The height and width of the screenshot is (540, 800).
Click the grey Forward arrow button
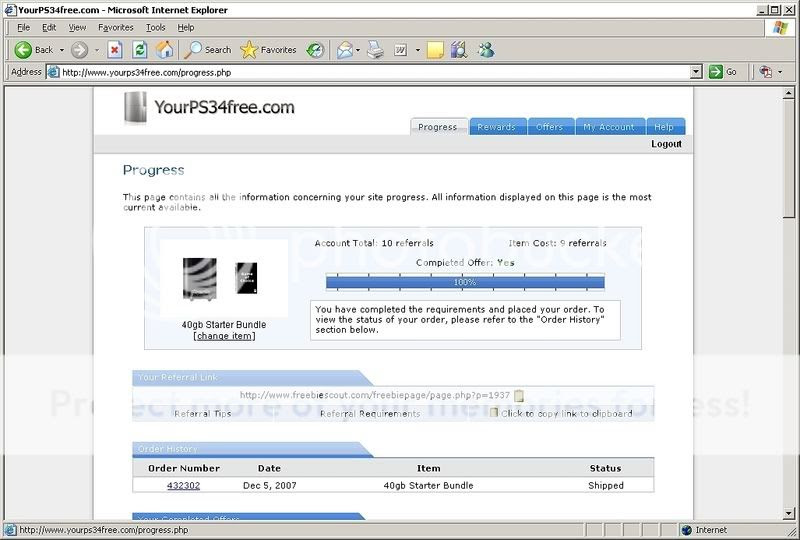[79, 50]
